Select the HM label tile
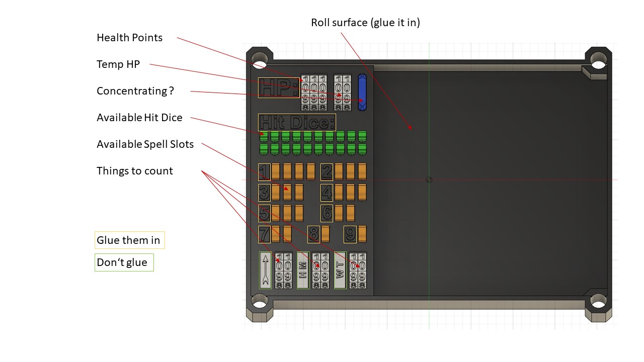 [x=302, y=270]
